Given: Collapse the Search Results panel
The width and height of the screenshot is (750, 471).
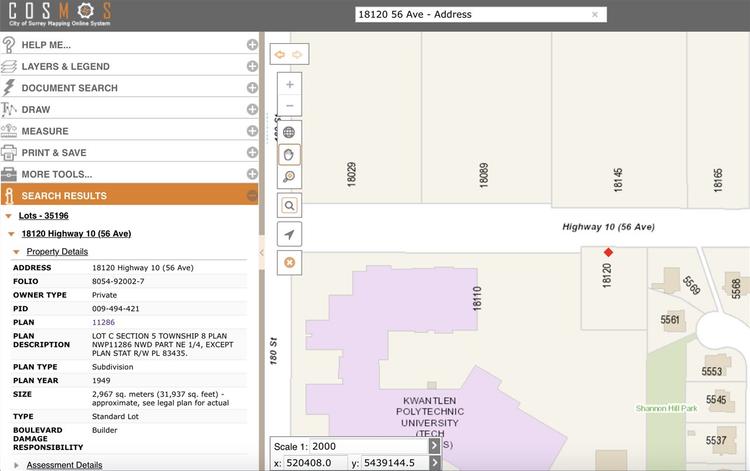Looking at the screenshot, I should (x=252, y=195).
